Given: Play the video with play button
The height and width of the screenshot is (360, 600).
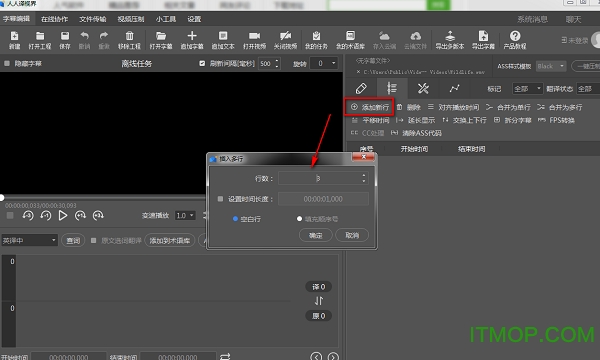Looking at the screenshot, I should pyautogui.click(x=63, y=216).
